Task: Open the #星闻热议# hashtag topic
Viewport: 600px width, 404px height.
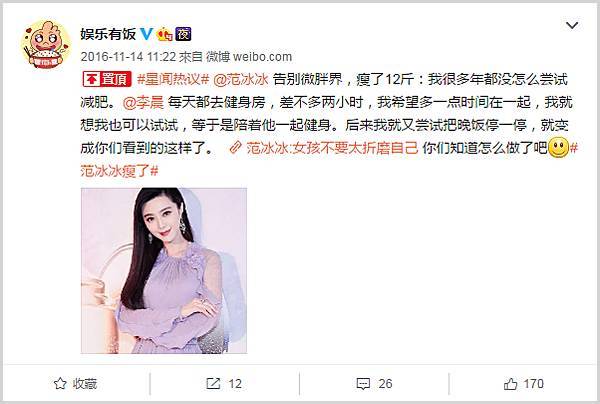Action: 173,79
